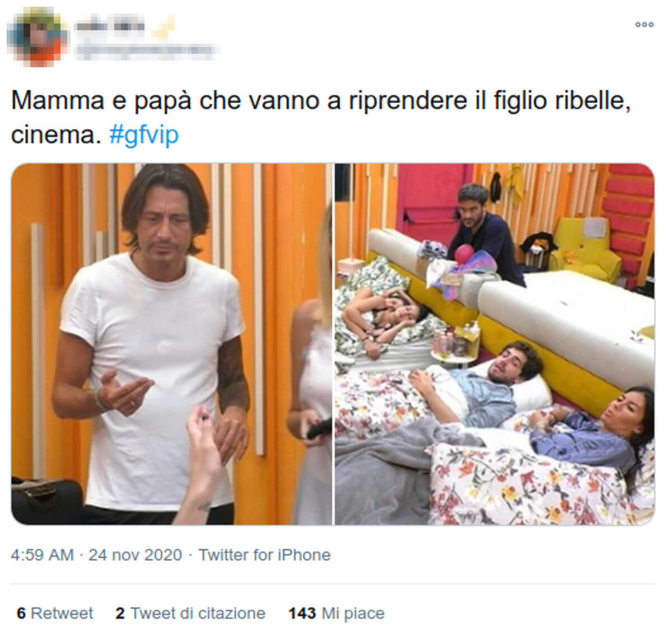Image resolution: width=672 pixels, height=634 pixels.
Task: Click the 4:59 AM timestamp
Action: point(42,554)
